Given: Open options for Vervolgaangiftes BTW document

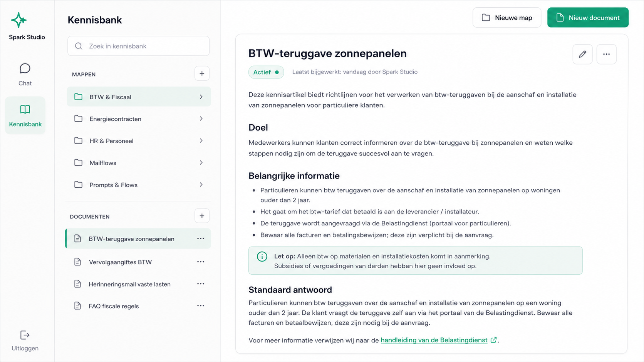Looking at the screenshot, I should (x=201, y=262).
